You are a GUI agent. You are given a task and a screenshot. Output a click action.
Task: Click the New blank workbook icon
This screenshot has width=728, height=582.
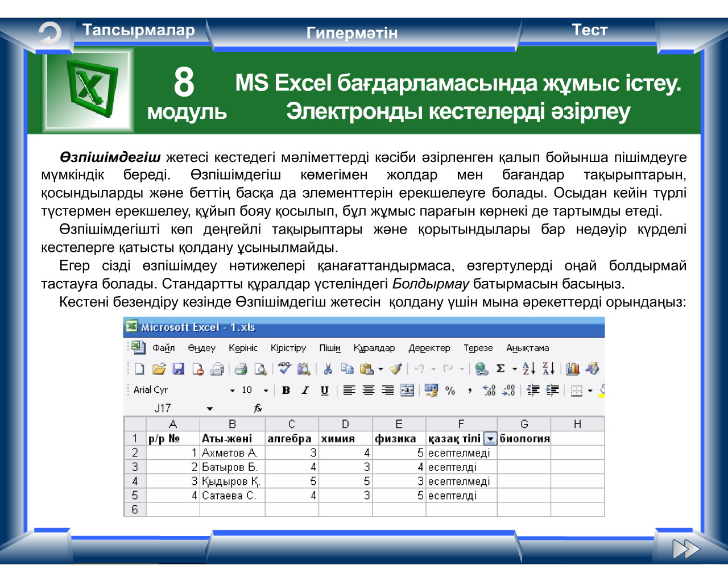[x=139, y=369]
